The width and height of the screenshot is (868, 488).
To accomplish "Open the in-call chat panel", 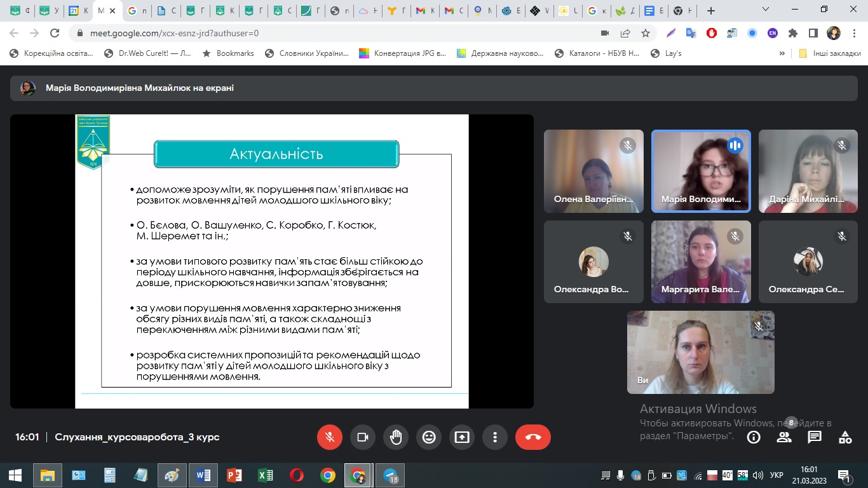I will (815, 437).
